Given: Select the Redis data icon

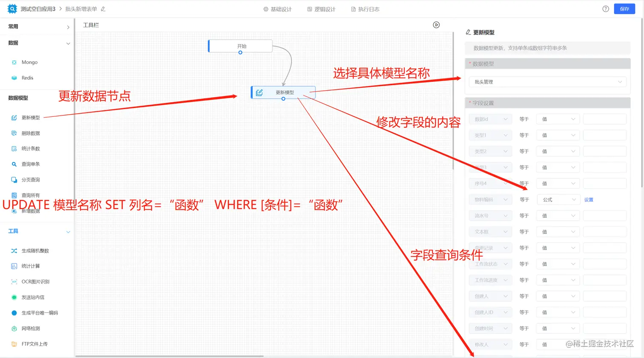Looking at the screenshot, I should (x=14, y=78).
